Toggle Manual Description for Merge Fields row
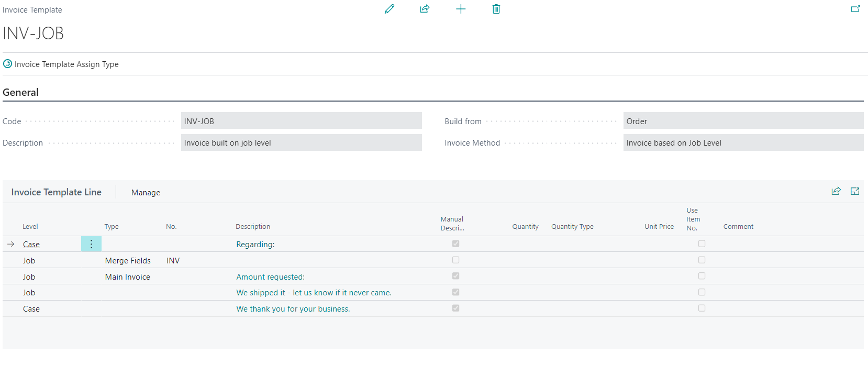This screenshot has height=365, width=868. (455, 260)
